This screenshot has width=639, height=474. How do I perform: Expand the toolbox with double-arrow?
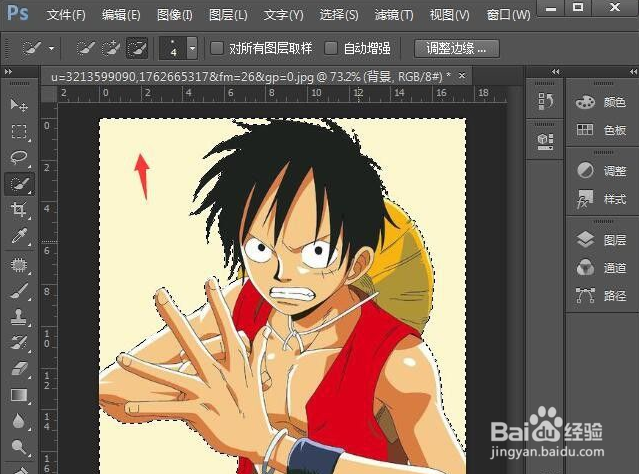pos(8,71)
